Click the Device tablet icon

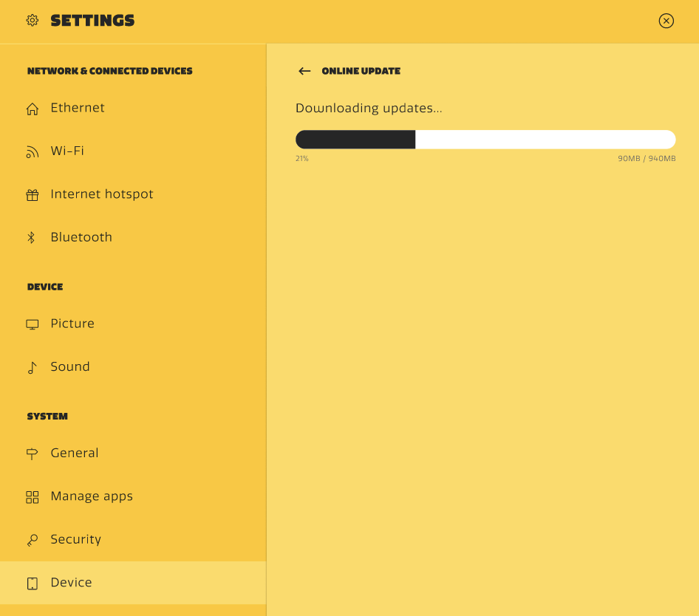click(32, 584)
